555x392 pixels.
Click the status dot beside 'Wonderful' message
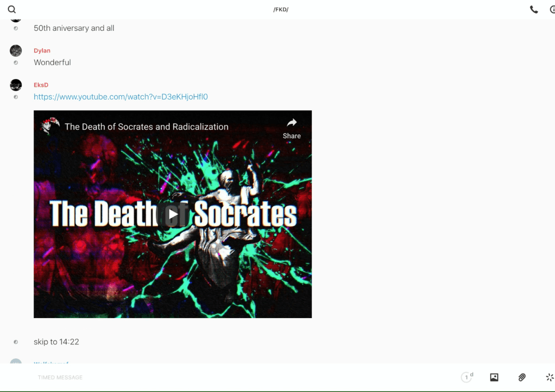tap(16, 63)
